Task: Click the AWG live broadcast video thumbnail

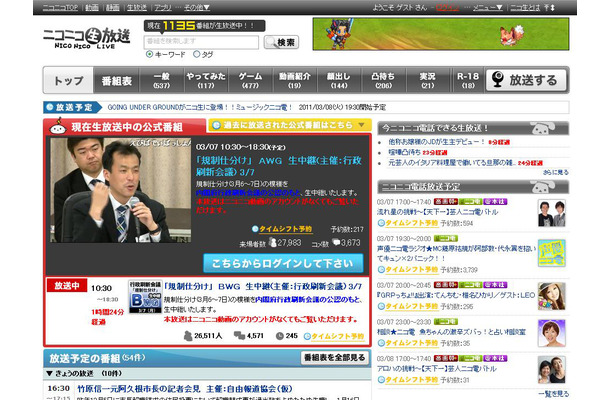Action: click(121, 190)
